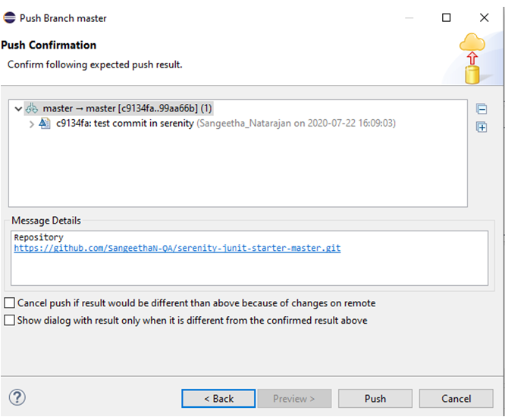This screenshot has height=420, width=508.
Task: Click the Cancel button
Action: click(x=456, y=398)
